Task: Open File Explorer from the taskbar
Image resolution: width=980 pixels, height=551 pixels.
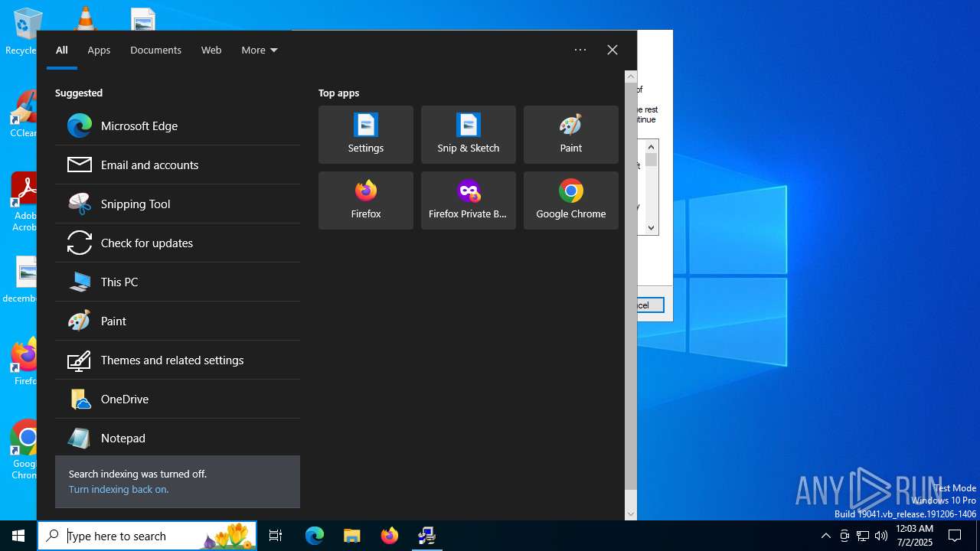Action: click(x=352, y=536)
